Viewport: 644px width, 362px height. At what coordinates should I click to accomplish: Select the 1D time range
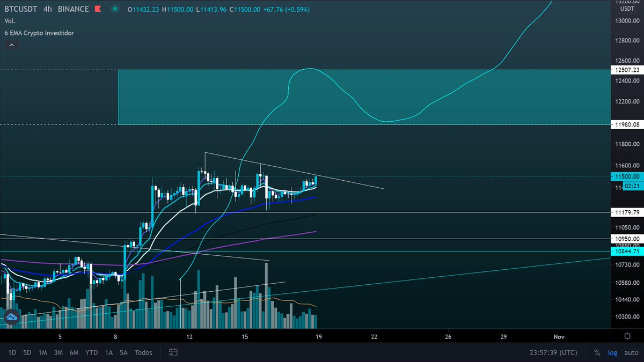tap(12, 353)
